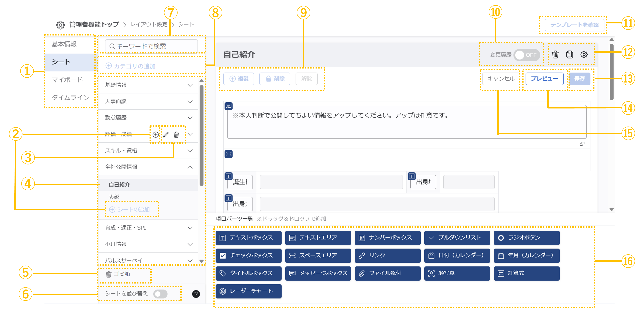The height and width of the screenshot is (312, 644).
Task: Open the マイボード tab
Action: (x=67, y=79)
